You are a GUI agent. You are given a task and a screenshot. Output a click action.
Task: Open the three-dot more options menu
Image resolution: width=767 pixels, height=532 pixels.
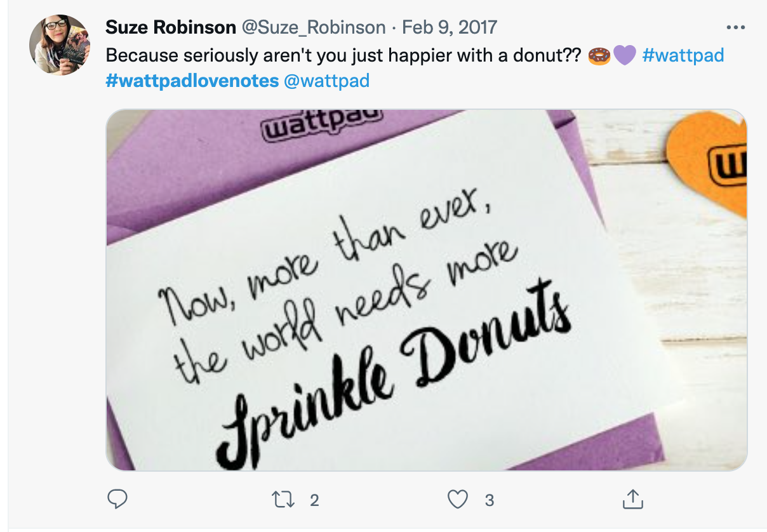point(735,28)
